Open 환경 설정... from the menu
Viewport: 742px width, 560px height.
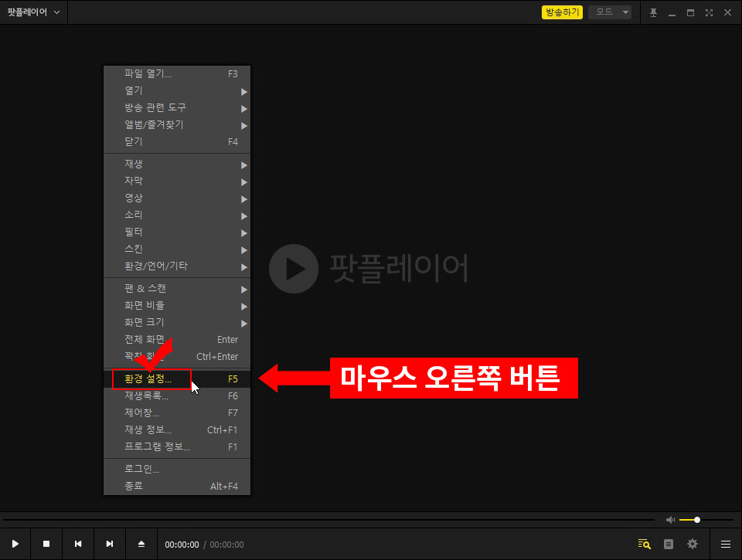point(177,378)
